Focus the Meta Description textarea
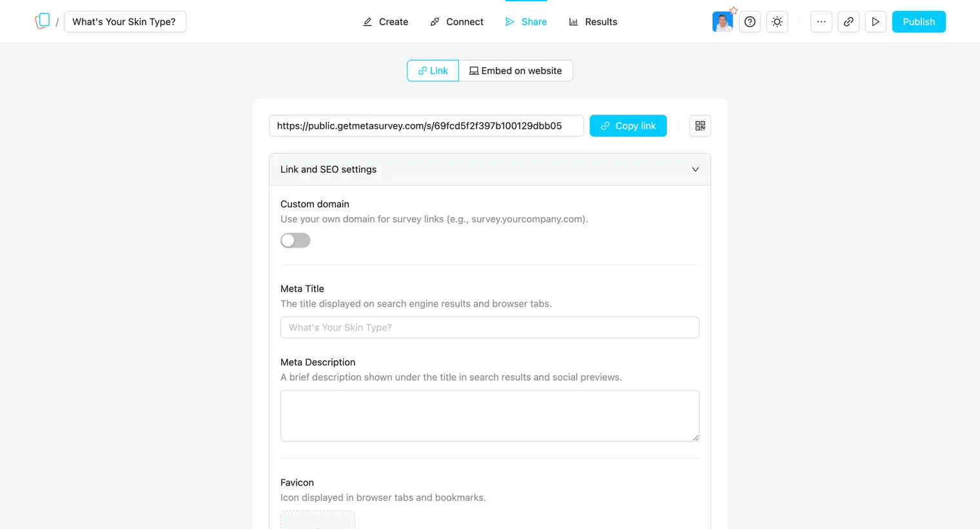Screen dimensions: 980x529 (x=490, y=416)
